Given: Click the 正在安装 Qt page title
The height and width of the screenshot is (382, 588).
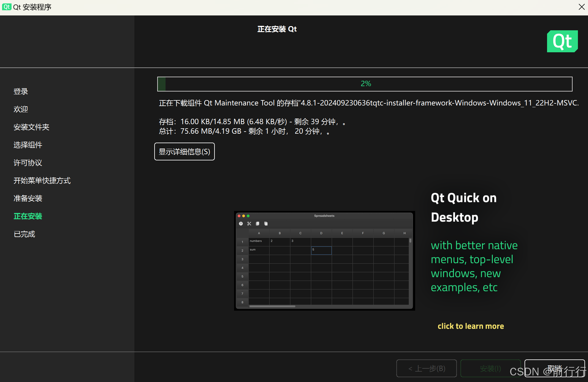Looking at the screenshot, I should pos(277,29).
